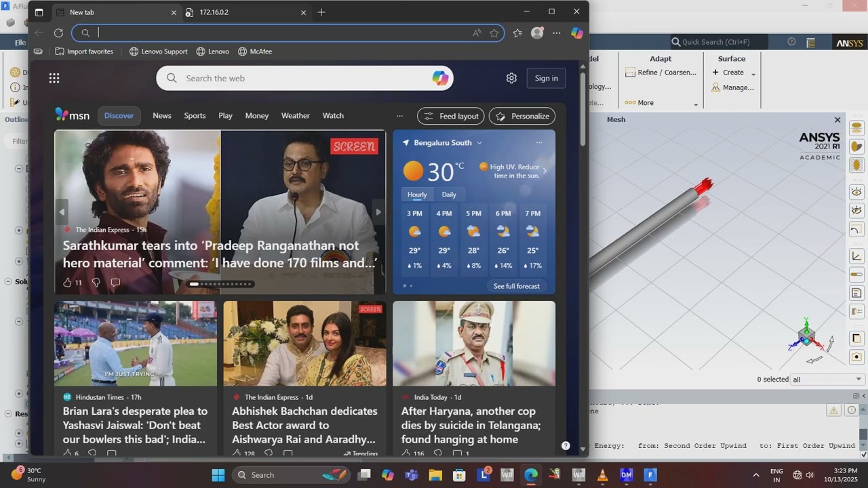This screenshot has height=488, width=868.
Task: Click the Ansys show-all eye icon
Action: 856,192
